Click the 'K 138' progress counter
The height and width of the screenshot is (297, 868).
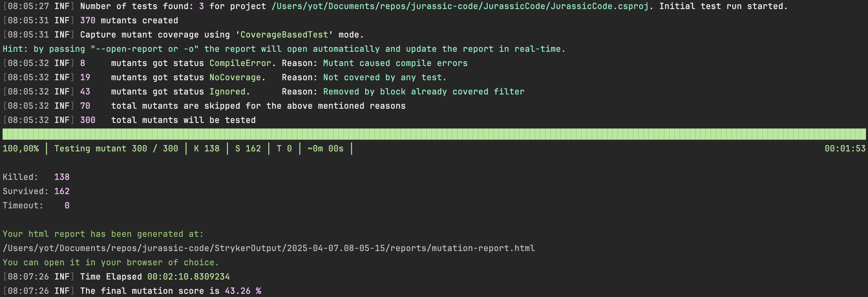click(206, 148)
